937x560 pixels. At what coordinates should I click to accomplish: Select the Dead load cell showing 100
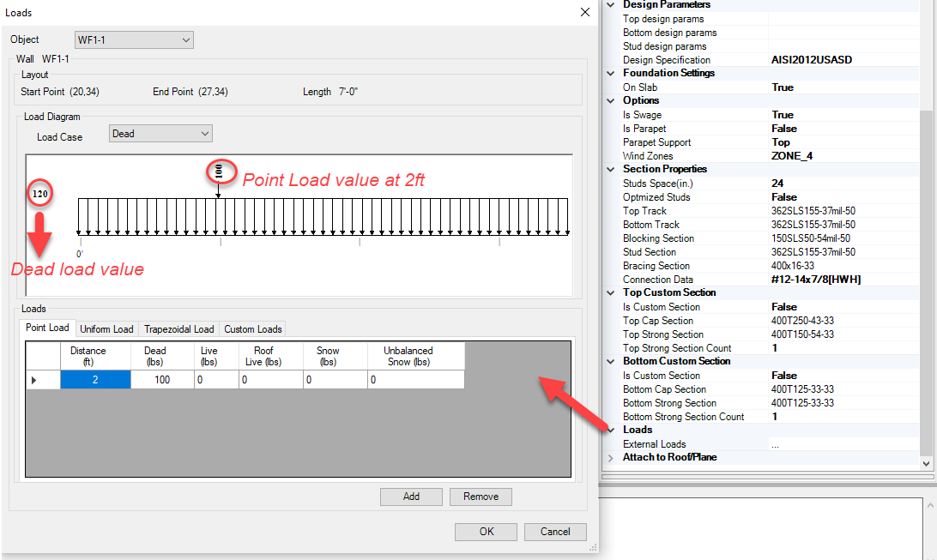click(162, 379)
